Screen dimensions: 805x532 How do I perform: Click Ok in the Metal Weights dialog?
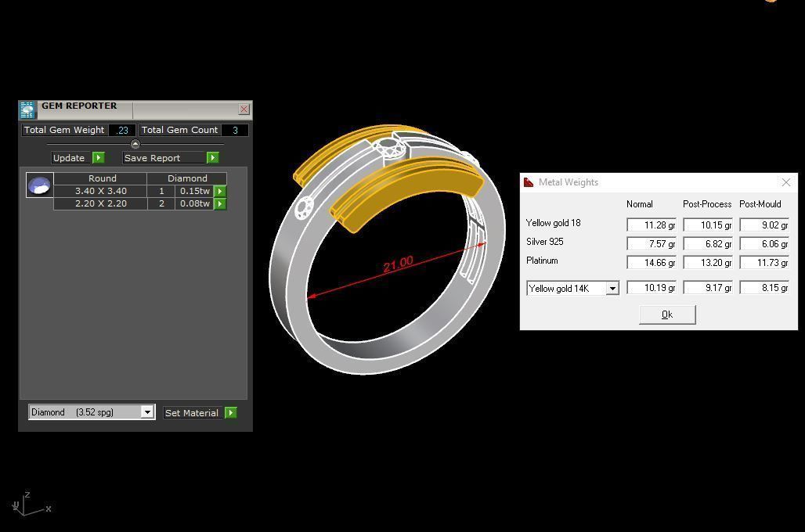tap(667, 315)
